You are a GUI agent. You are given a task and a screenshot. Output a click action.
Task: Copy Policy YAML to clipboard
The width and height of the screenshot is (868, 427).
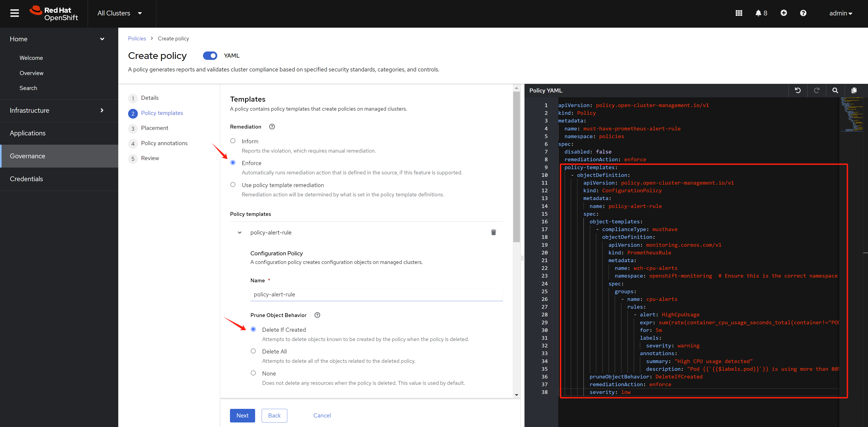[854, 90]
